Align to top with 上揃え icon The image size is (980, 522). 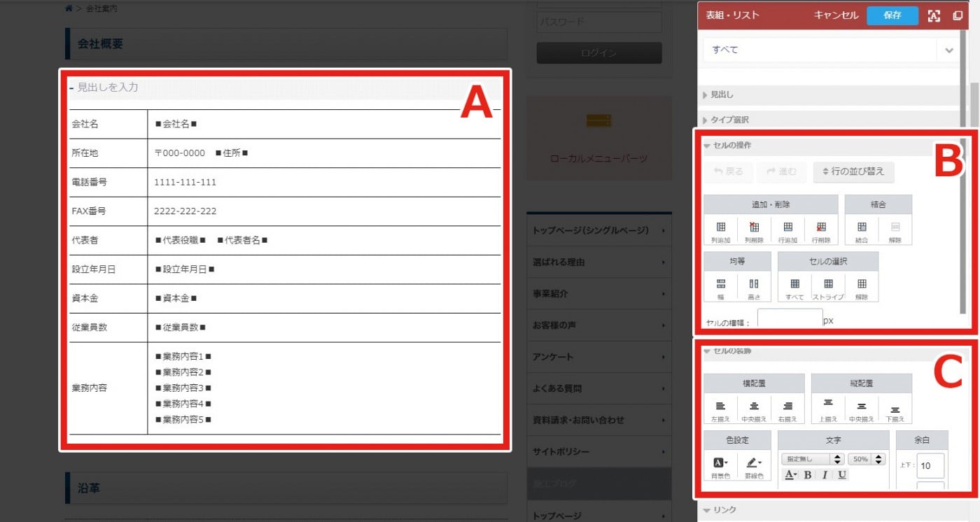pyautogui.click(x=828, y=404)
